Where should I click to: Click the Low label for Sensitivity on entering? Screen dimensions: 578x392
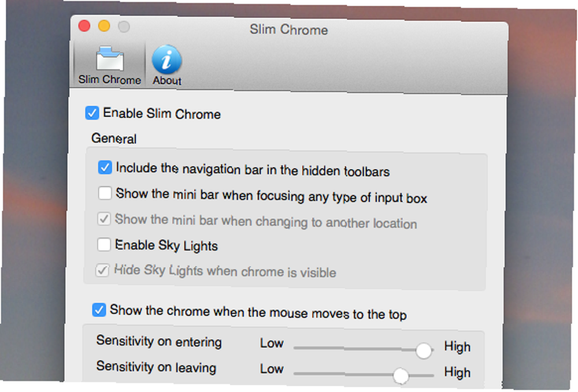coord(272,343)
